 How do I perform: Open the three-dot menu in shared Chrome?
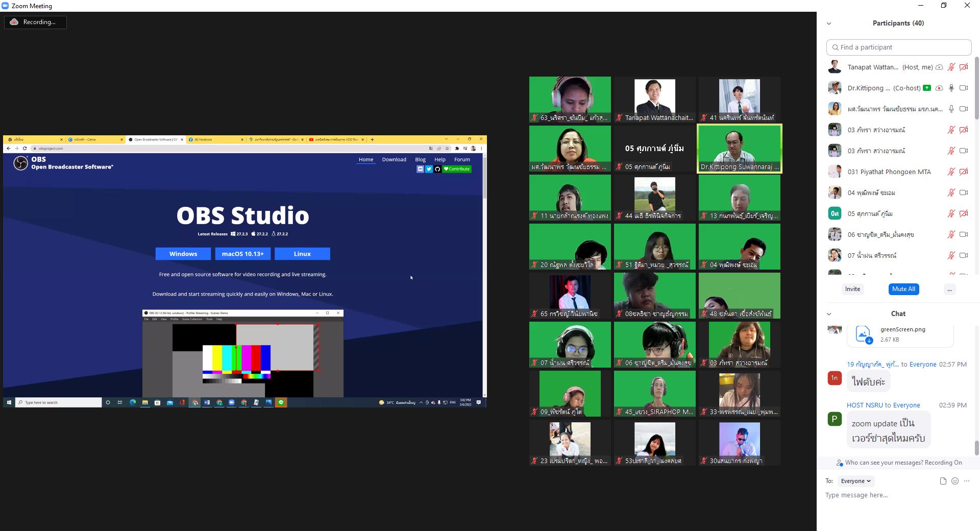click(481, 148)
